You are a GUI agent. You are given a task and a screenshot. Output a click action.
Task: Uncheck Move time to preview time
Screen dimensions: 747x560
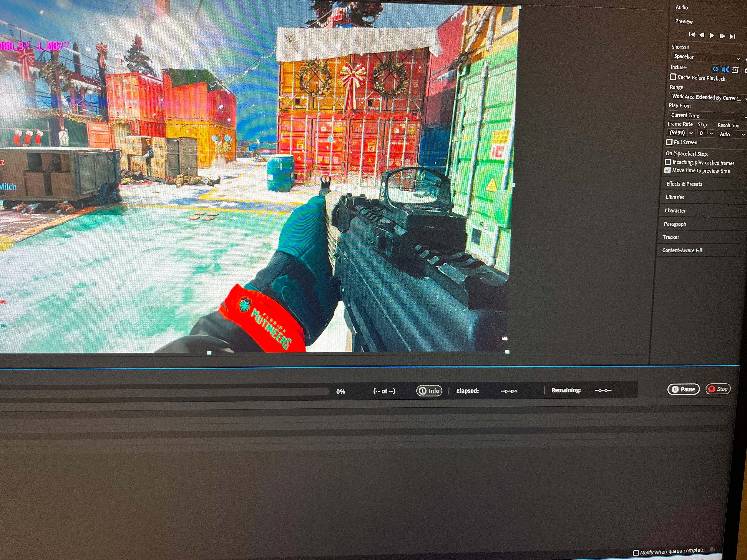pyautogui.click(x=668, y=171)
